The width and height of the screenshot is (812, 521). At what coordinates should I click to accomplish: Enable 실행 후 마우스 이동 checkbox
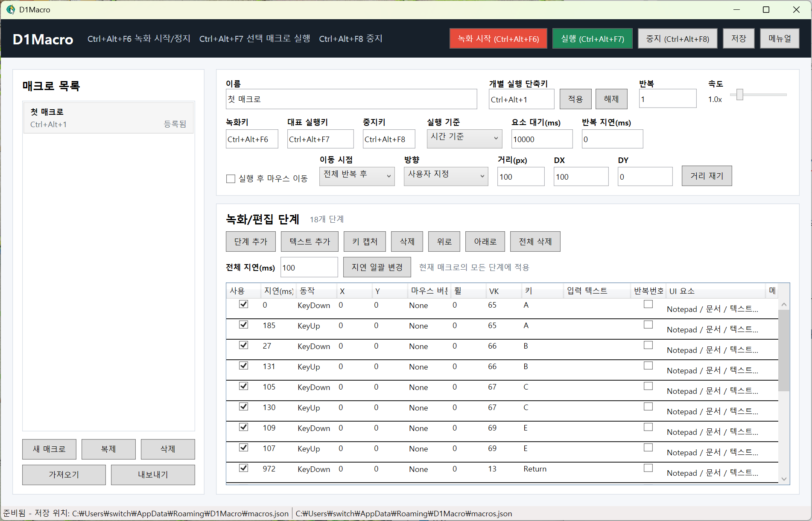point(231,178)
